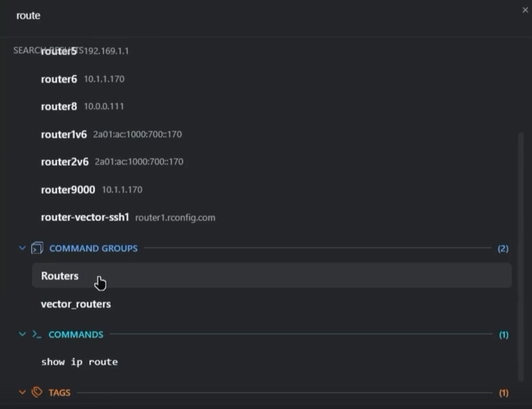Click the Tags label icon
The height and width of the screenshot is (409, 532).
click(37, 392)
